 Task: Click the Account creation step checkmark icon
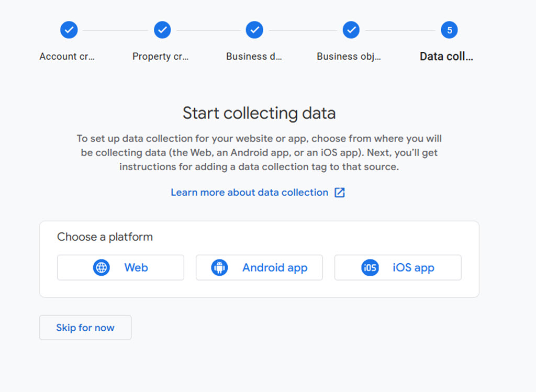69,30
